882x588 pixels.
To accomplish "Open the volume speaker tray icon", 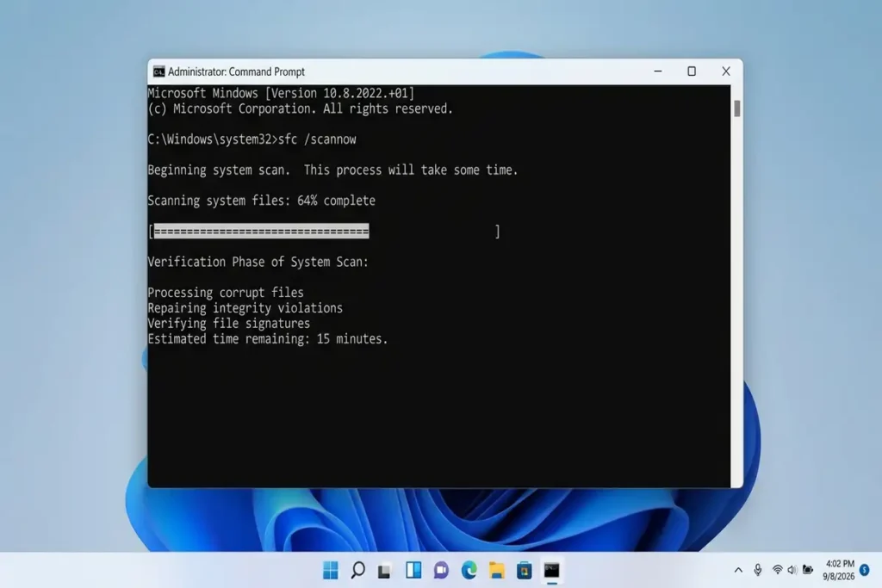I will 792,570.
